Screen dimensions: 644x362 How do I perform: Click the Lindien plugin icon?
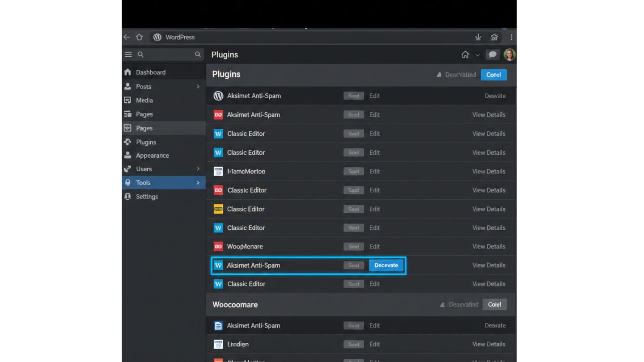(218, 345)
